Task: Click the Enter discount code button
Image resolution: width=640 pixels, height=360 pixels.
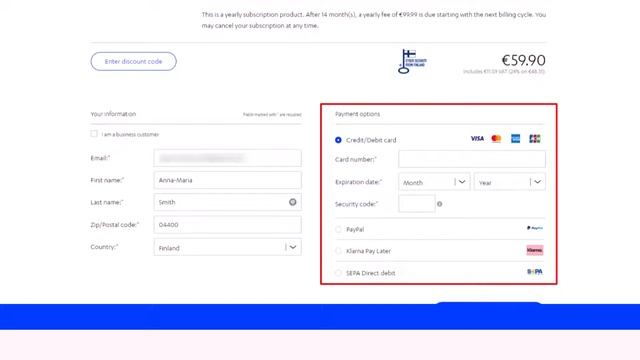Action: [x=133, y=61]
